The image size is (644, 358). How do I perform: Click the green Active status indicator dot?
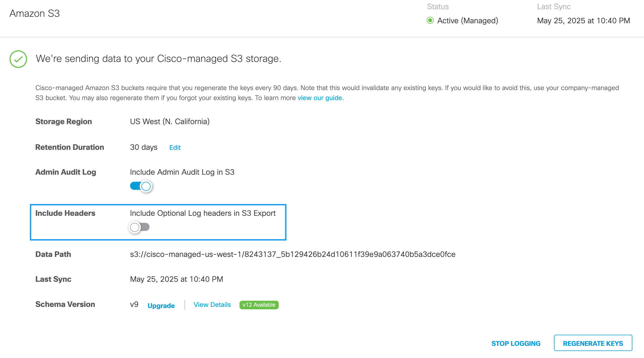(x=430, y=21)
